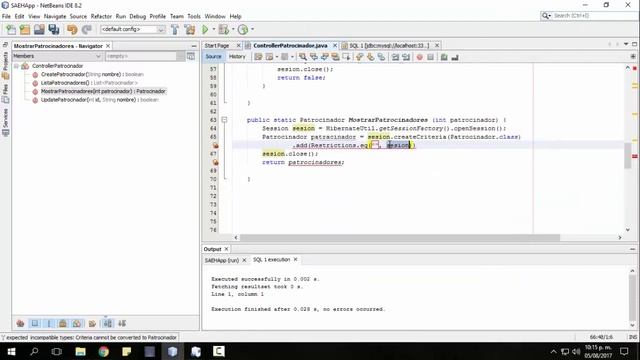Open NetBeans cube icon in taskbar

coord(172,351)
